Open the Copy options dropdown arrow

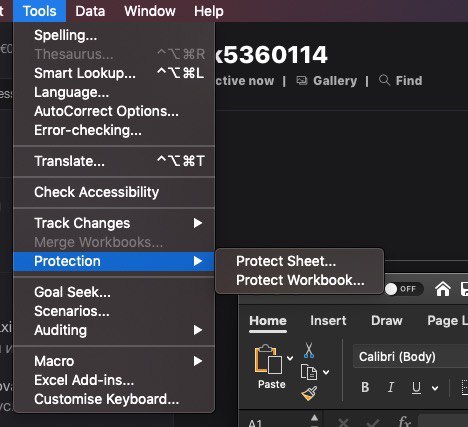pyautogui.click(x=326, y=372)
